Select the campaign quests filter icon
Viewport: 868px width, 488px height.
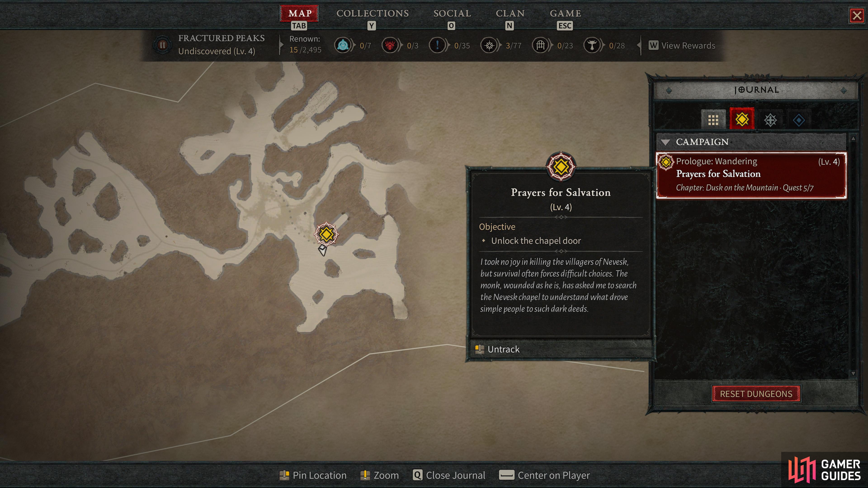coord(742,119)
